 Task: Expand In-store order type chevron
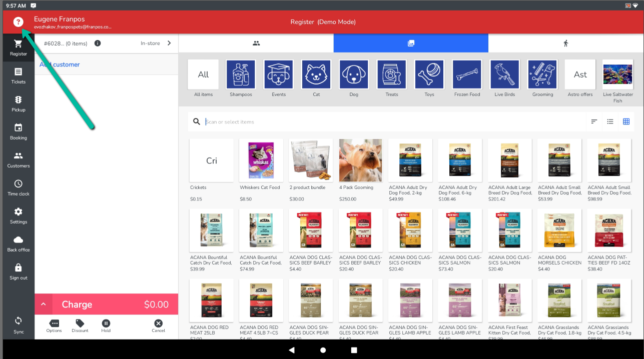[169, 43]
